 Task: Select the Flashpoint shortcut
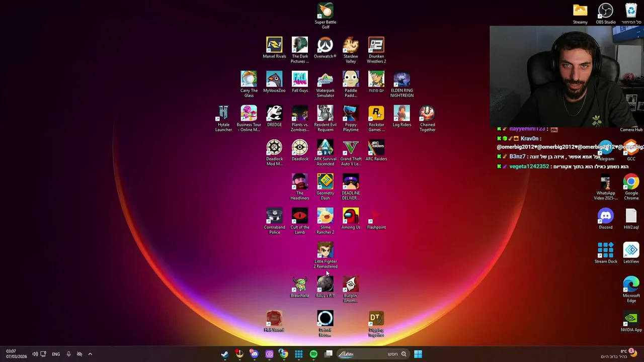click(x=376, y=219)
